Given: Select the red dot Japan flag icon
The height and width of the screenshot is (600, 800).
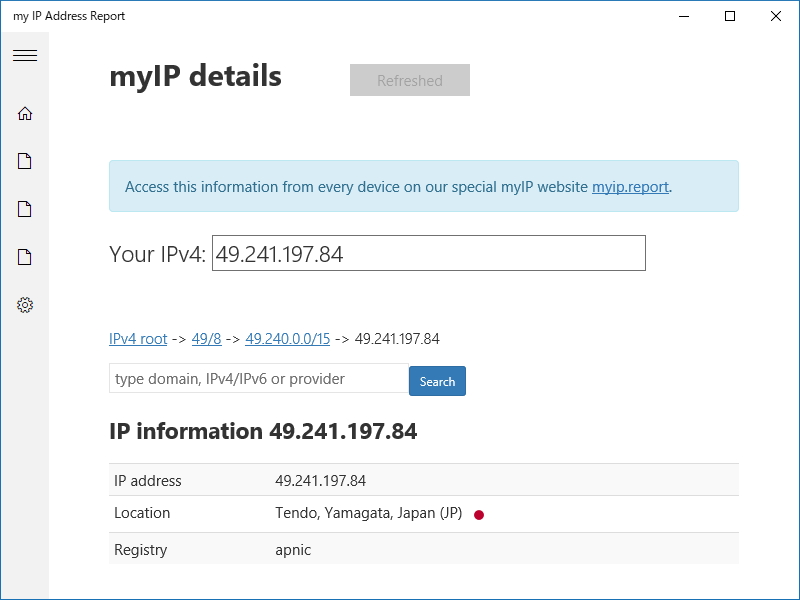Looking at the screenshot, I should click(479, 515).
